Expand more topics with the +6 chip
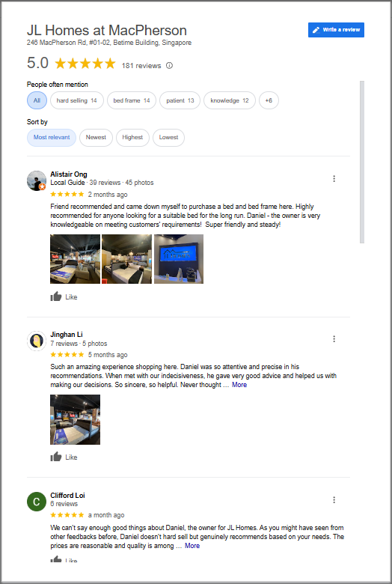The width and height of the screenshot is (392, 584). coord(269,100)
